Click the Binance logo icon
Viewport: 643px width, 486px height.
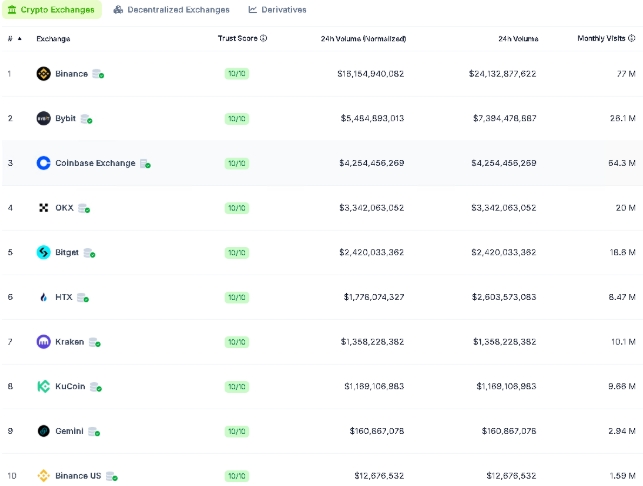point(43,74)
